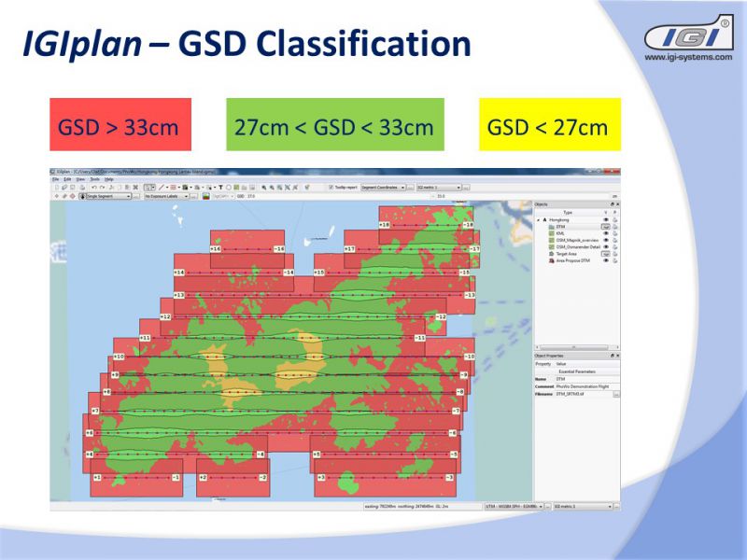This screenshot has height=560, width=747.
Task: Redo the last undone action
Action: coord(103,188)
